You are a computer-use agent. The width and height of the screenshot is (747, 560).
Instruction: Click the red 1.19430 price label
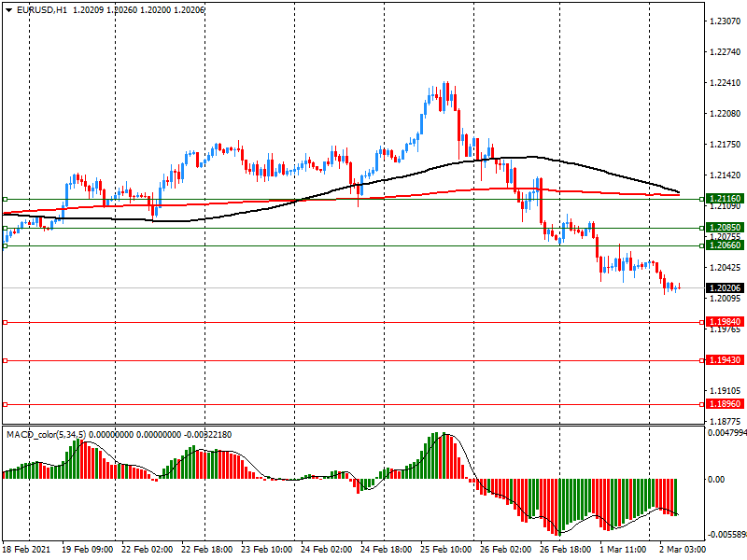click(725, 360)
